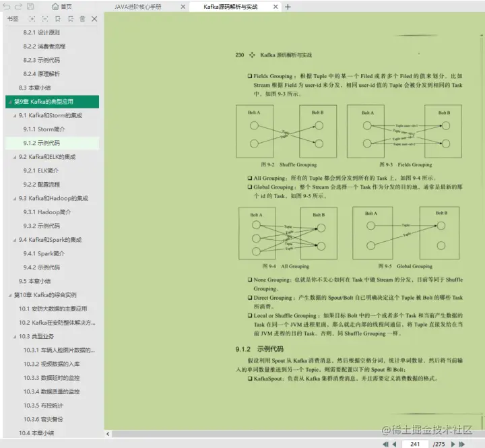Open bookmark 9.2.2 配置流程
Screen dimensions: 485x448
[42, 185]
